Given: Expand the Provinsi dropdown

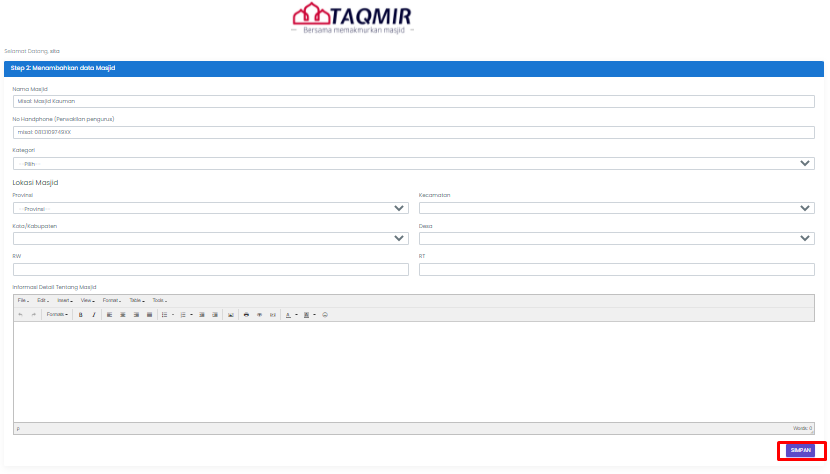Looking at the screenshot, I should click(x=210, y=208).
